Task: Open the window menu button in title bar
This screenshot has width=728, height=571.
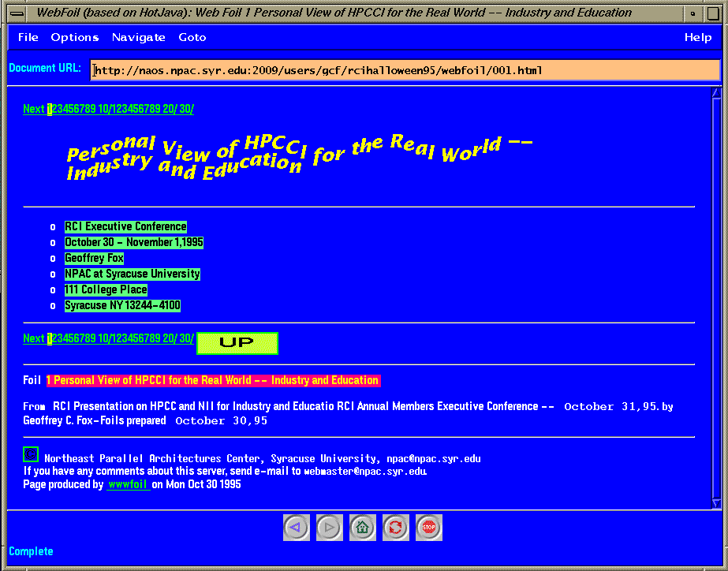Action: (x=17, y=13)
